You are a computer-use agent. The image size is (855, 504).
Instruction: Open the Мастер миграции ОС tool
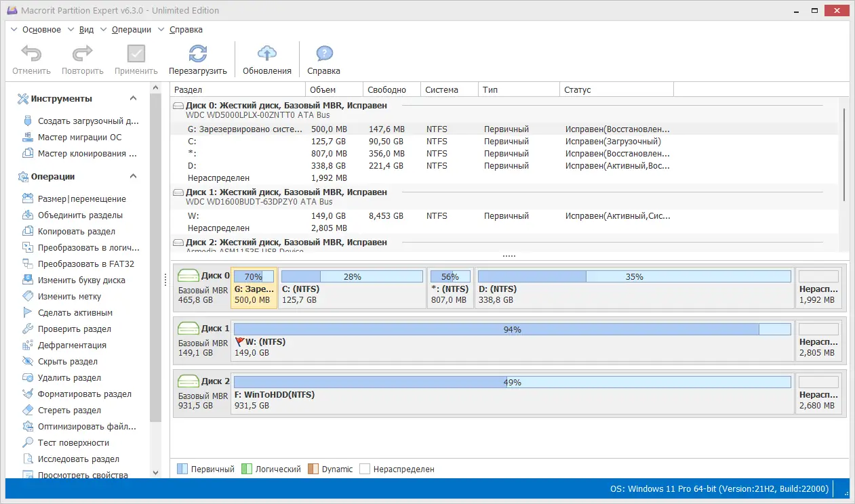75,137
